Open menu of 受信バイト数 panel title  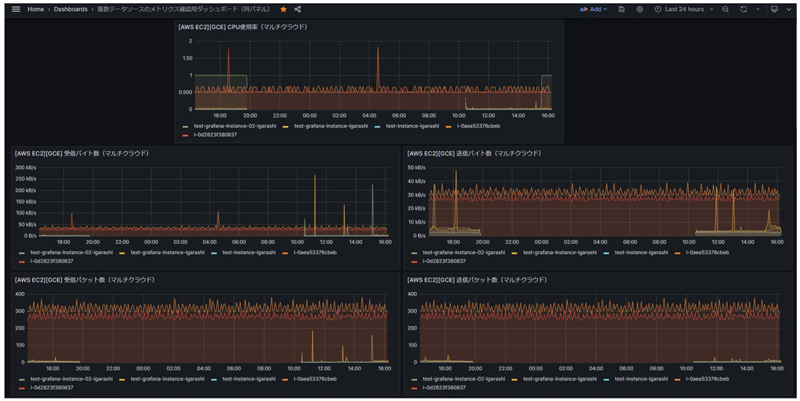coord(82,153)
